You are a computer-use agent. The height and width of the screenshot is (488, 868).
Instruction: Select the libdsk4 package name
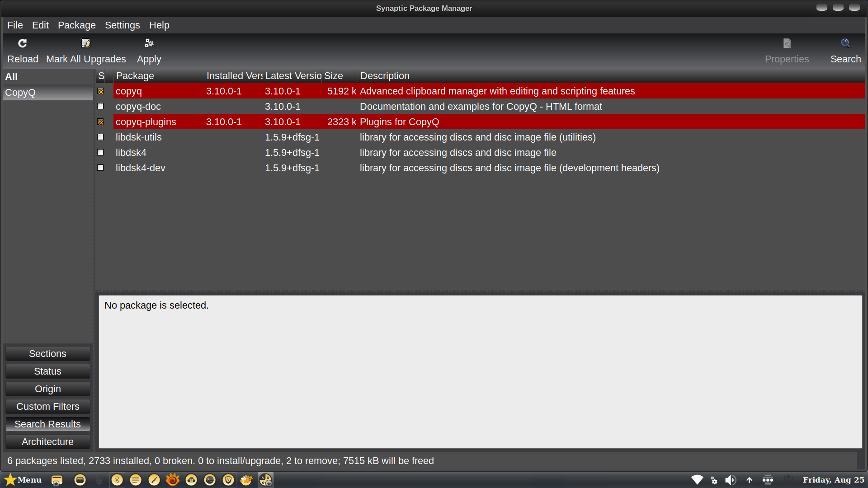point(131,153)
